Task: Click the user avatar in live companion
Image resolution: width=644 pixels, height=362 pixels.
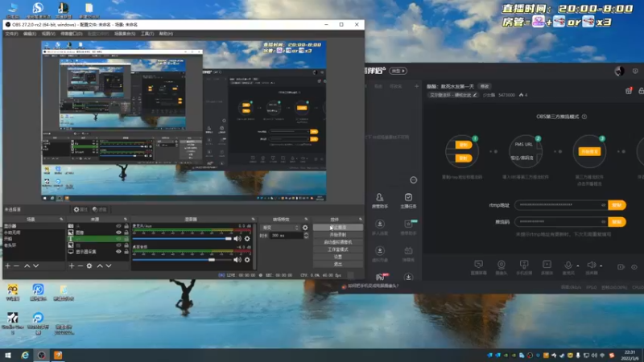Action: point(619,71)
